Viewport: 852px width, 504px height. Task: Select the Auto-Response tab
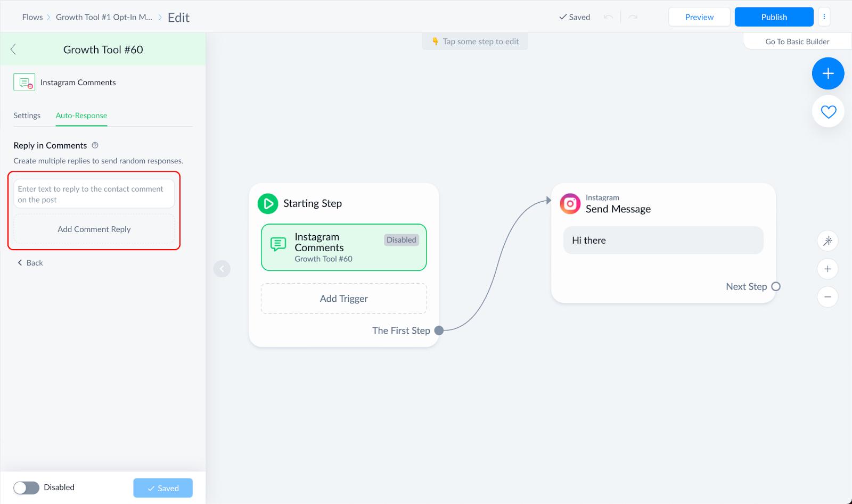[x=81, y=115]
